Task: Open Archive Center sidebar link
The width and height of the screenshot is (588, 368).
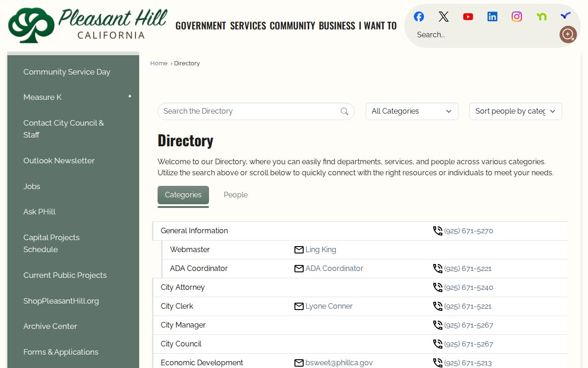Action: click(x=50, y=326)
